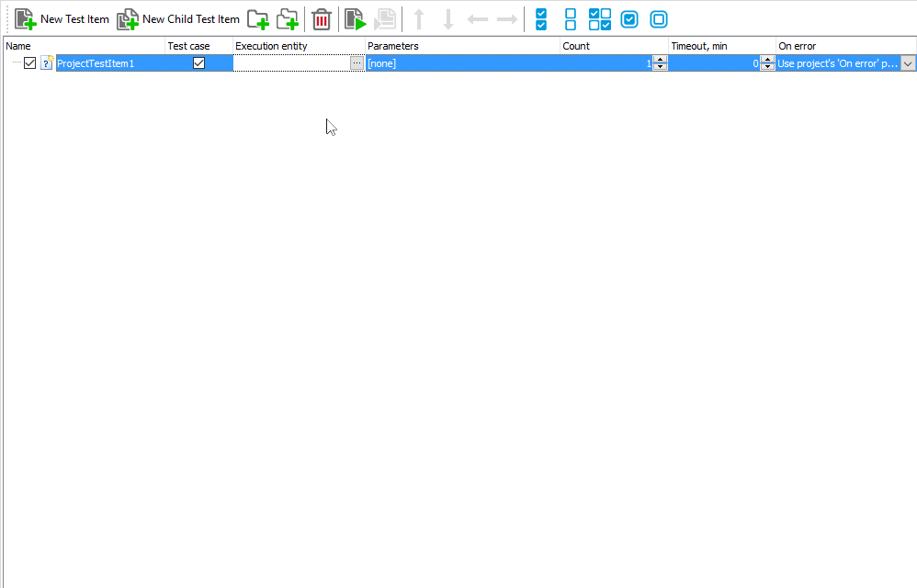
Task: Click the rounded checked-box toolbar icon
Action: pos(629,19)
